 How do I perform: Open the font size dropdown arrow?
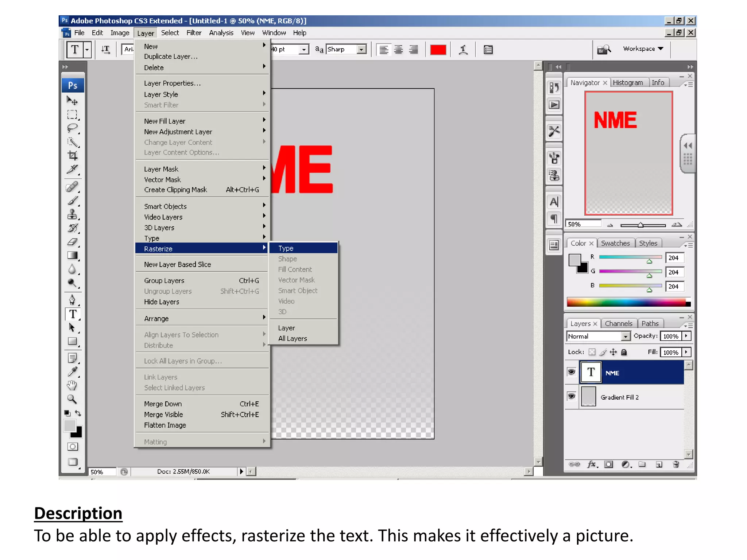303,49
